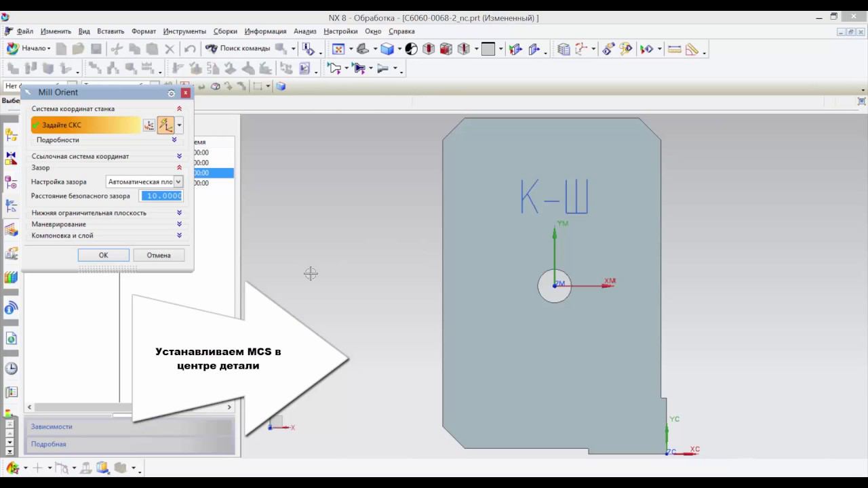The height and width of the screenshot is (488, 868).
Task: Open the Вставить menu
Action: tap(111, 31)
